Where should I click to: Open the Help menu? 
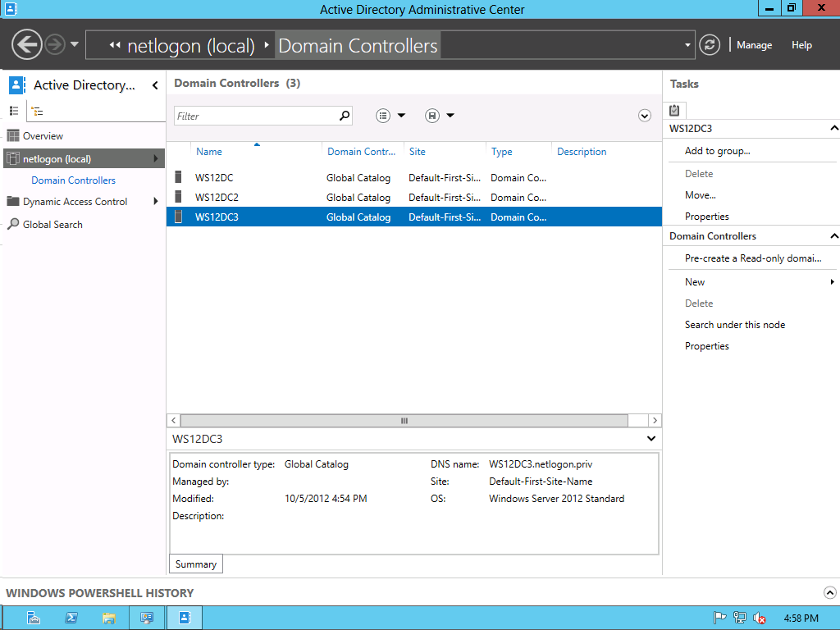pyautogui.click(x=801, y=45)
